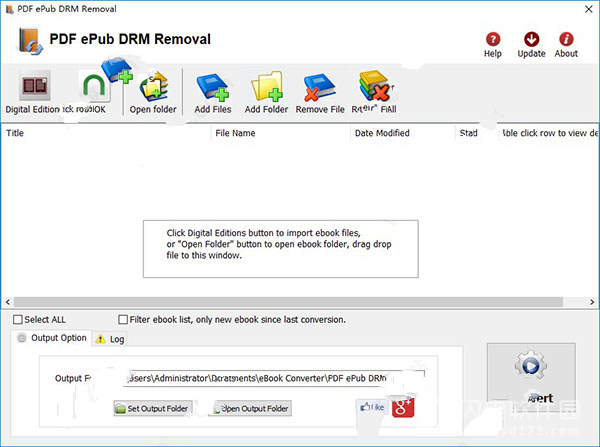
Task: Sort by the Date Modified column header
Action: click(x=403, y=133)
